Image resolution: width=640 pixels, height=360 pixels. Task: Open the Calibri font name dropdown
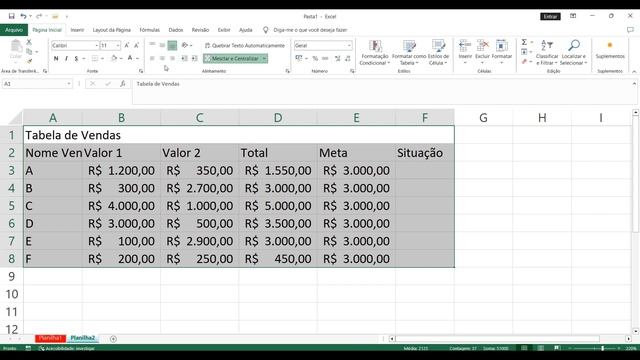tap(96, 45)
